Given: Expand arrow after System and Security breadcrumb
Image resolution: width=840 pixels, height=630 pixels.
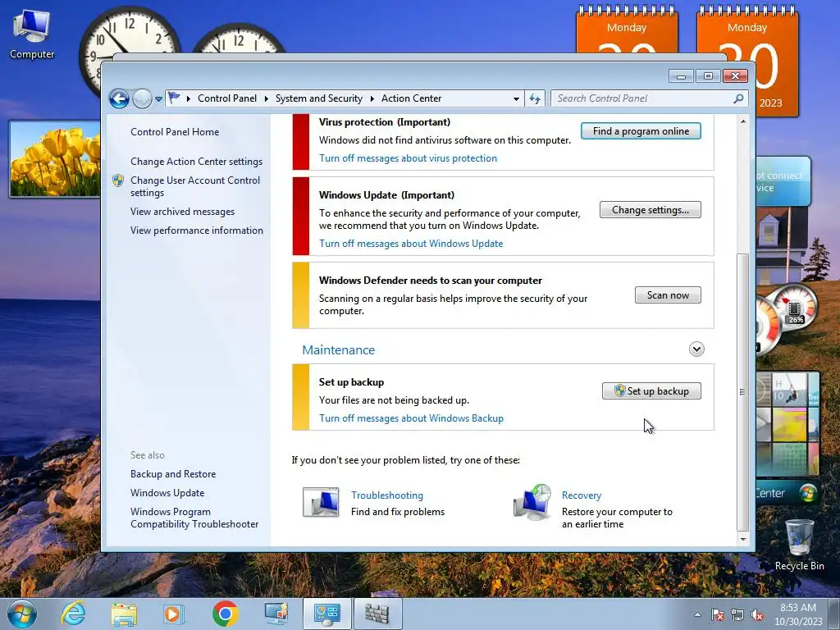Looking at the screenshot, I should click(x=372, y=98).
